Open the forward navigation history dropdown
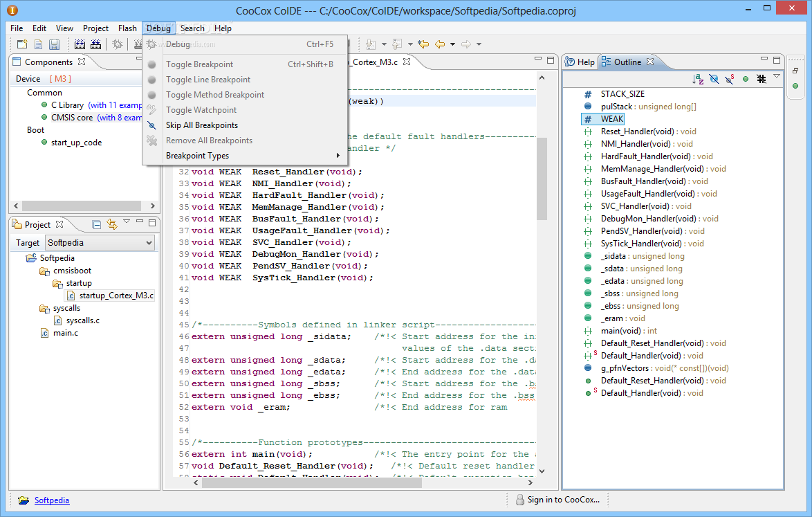This screenshot has width=812, height=517. click(x=479, y=44)
